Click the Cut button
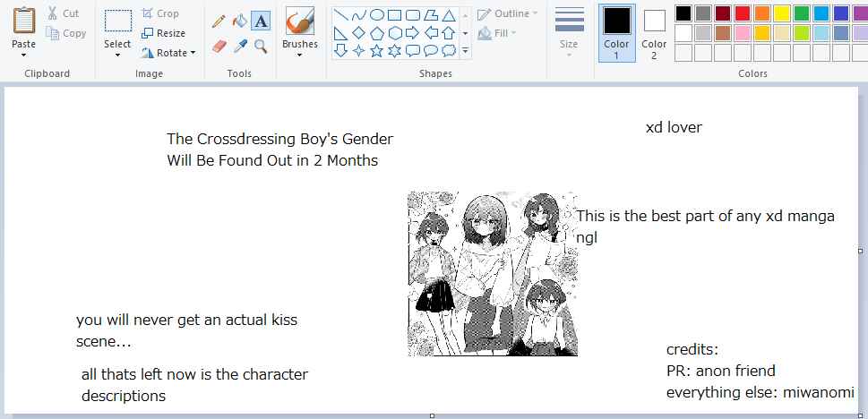The image size is (868, 419). click(x=63, y=13)
